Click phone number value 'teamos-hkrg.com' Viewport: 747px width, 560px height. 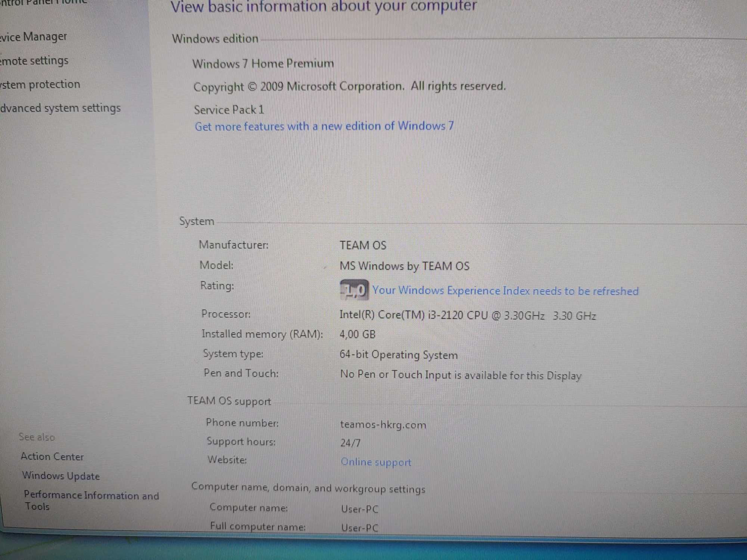pyautogui.click(x=383, y=424)
